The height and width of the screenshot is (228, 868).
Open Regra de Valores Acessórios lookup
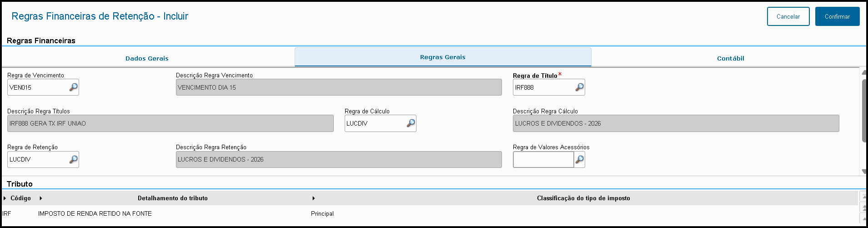click(x=579, y=159)
